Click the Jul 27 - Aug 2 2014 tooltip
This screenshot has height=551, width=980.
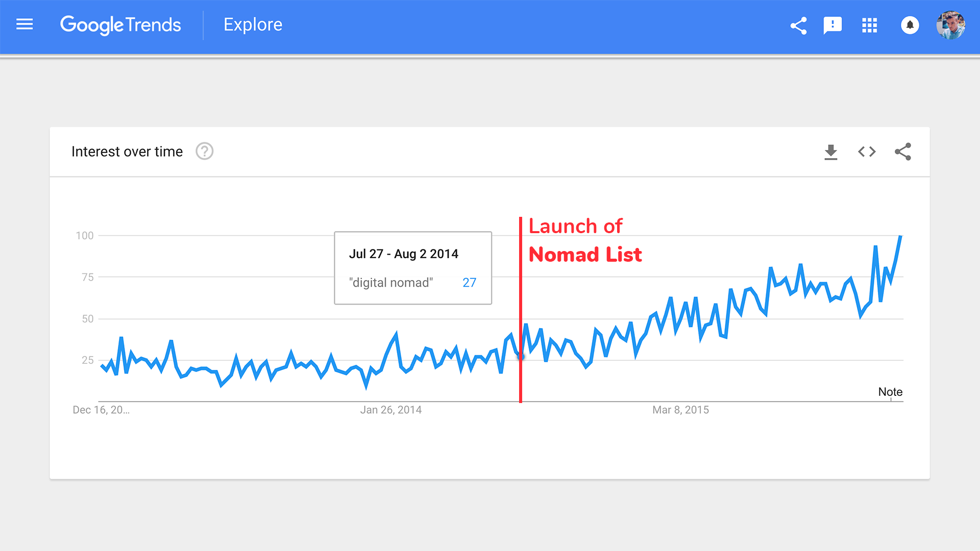tap(412, 268)
